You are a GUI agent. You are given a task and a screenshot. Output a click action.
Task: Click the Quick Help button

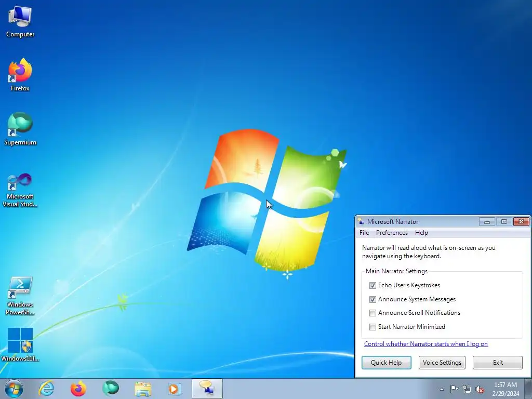[x=387, y=362]
